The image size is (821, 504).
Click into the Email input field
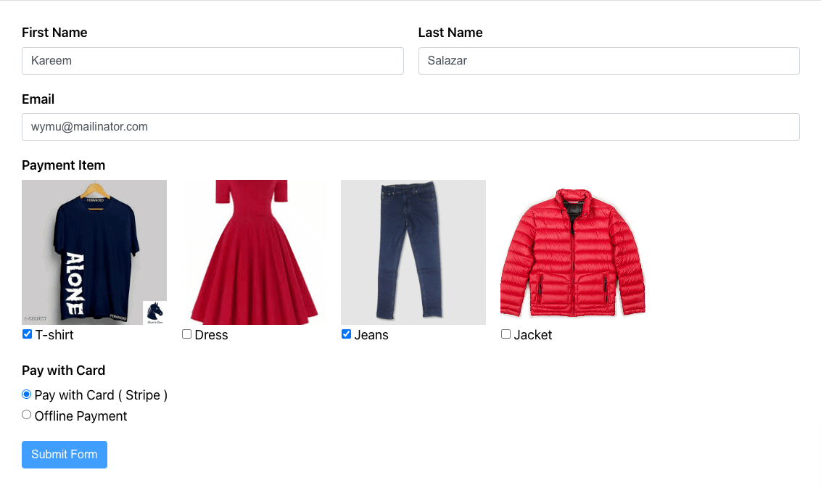click(x=410, y=127)
